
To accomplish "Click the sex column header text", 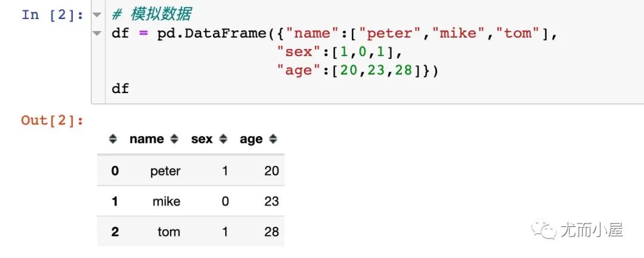I will (202, 139).
